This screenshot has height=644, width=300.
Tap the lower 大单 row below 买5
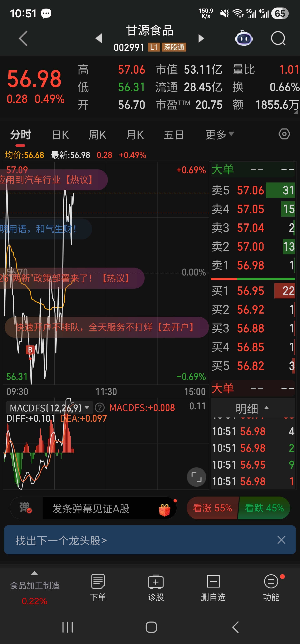pyautogui.click(x=253, y=388)
